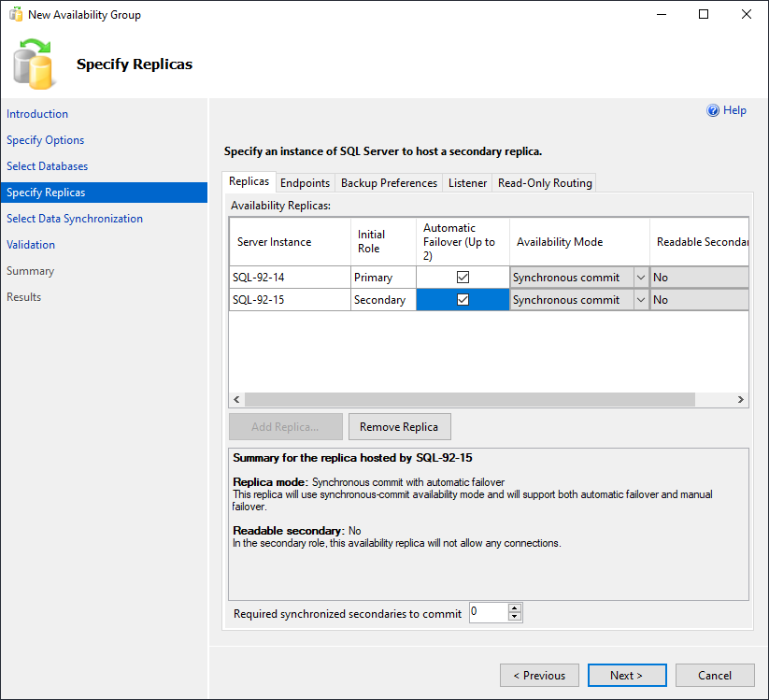The image size is (769, 700).
Task: Open Readable Secondary dropdown for SQL-92-14
Action: pyautogui.click(x=699, y=278)
